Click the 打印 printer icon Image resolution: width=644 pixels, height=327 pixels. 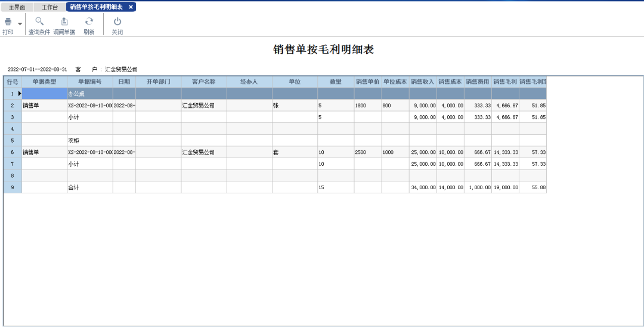[x=8, y=22]
